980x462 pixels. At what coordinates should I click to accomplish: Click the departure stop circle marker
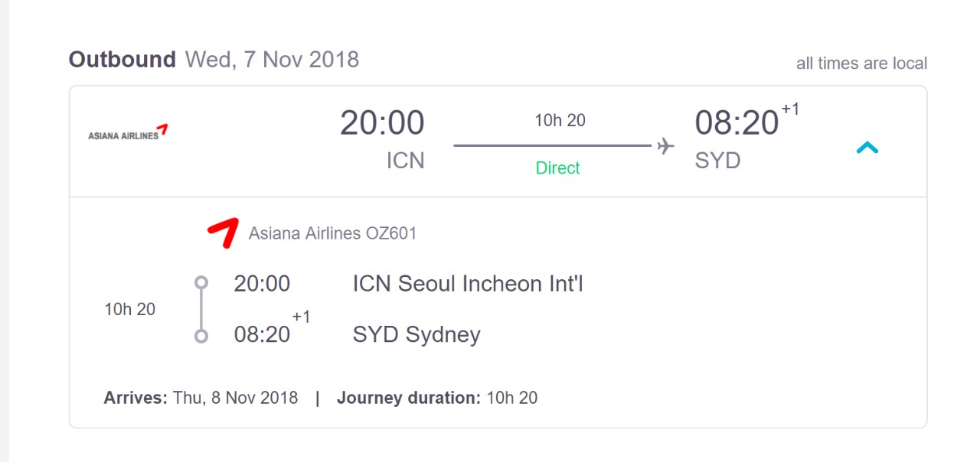tap(201, 283)
